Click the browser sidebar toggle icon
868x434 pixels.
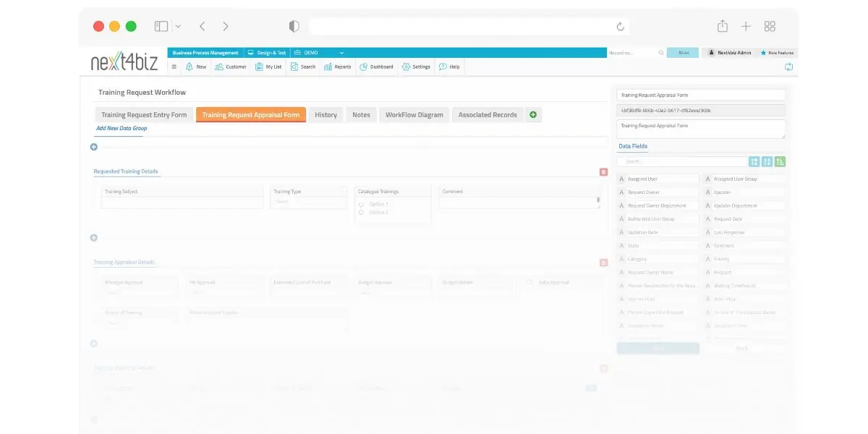click(161, 26)
